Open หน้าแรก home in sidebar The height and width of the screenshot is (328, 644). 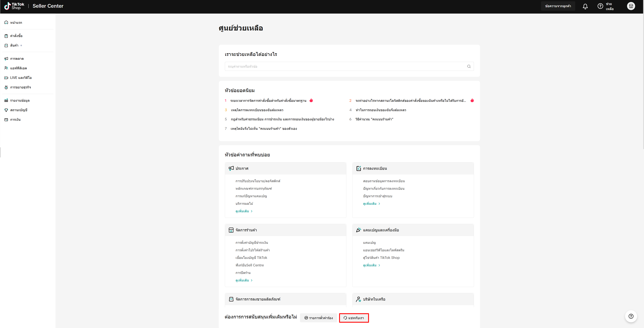tap(16, 22)
